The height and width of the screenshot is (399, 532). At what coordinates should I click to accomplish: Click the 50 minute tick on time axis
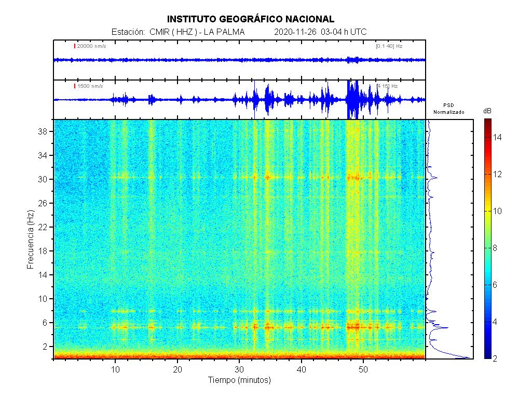tap(363, 369)
